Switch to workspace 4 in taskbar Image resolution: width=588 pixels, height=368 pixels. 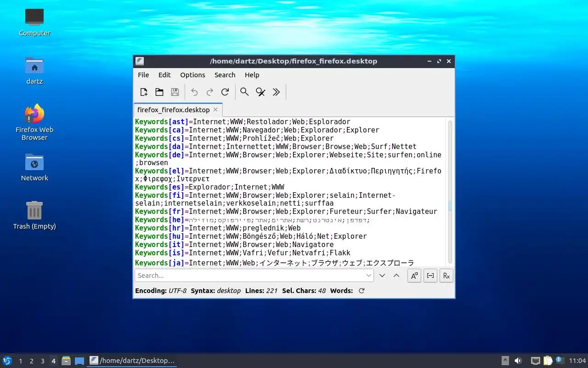tap(53, 361)
